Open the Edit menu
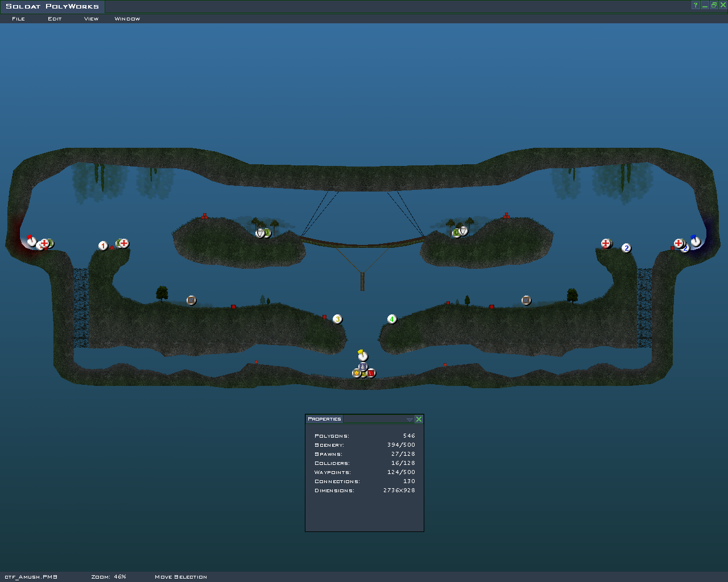728x582 pixels. tap(55, 19)
